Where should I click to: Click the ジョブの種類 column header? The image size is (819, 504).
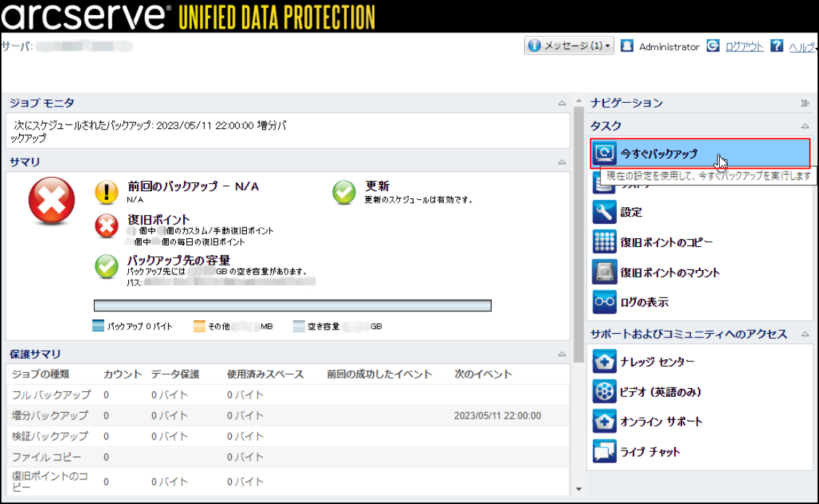coord(41,374)
